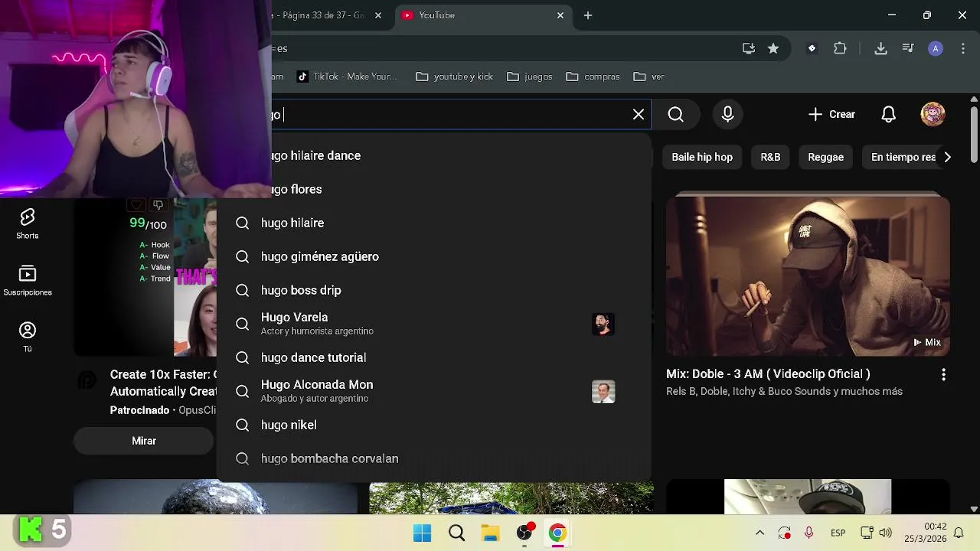Open "youtube y kick" bookmark folder
This screenshot has width=980, height=551.
(x=455, y=77)
